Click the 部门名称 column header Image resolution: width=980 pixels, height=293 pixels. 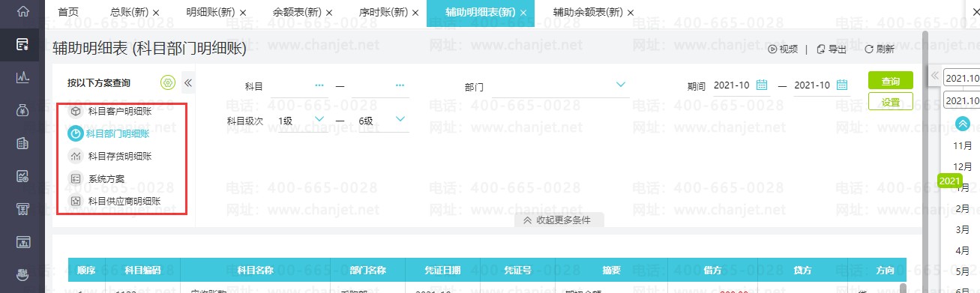click(x=367, y=270)
